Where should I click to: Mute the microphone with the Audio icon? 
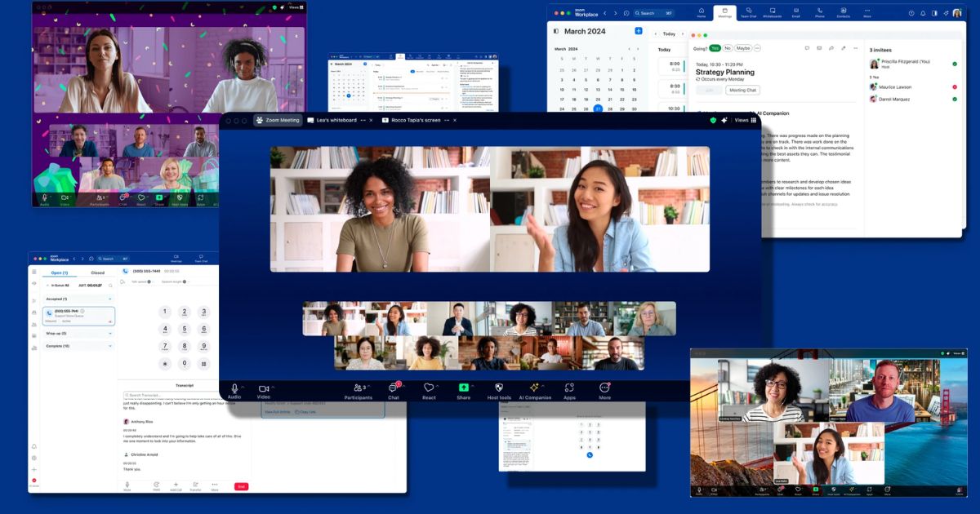pyautogui.click(x=234, y=388)
